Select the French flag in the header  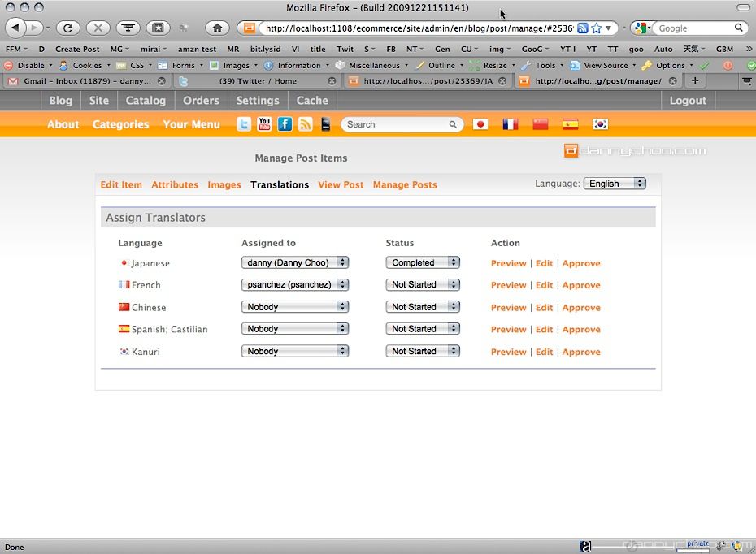511,124
